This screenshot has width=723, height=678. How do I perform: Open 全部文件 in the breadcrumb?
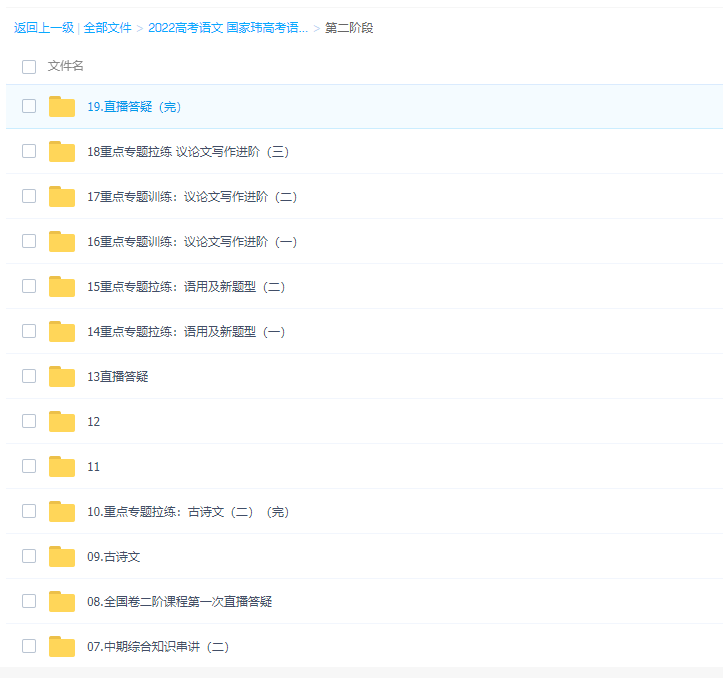coord(107,28)
